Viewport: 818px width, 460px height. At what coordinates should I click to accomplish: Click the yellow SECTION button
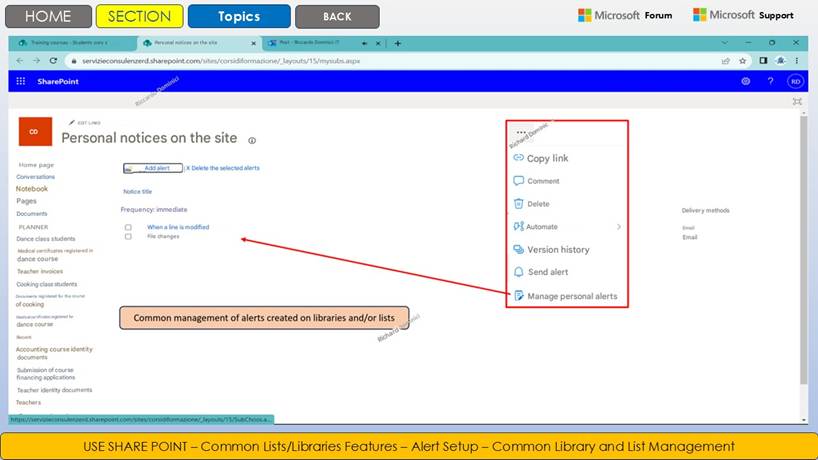139,16
